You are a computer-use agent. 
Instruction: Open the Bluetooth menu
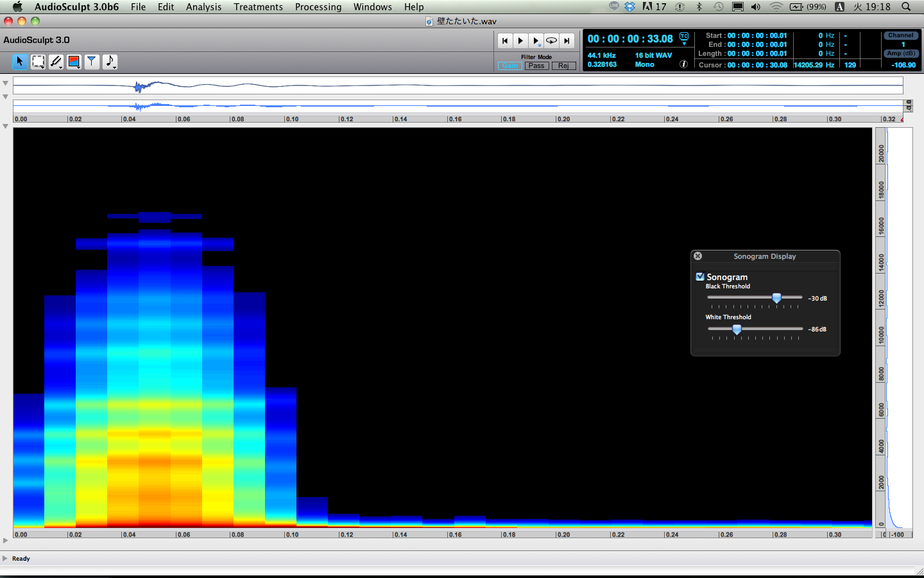tap(699, 7)
